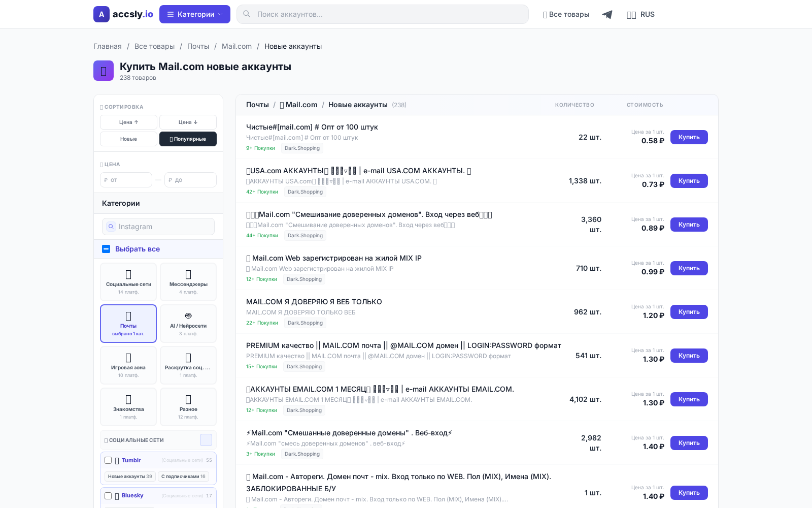Image resolution: width=812 pixels, height=508 pixels.
Task: Select the Знакомства category icon
Action: [128, 399]
